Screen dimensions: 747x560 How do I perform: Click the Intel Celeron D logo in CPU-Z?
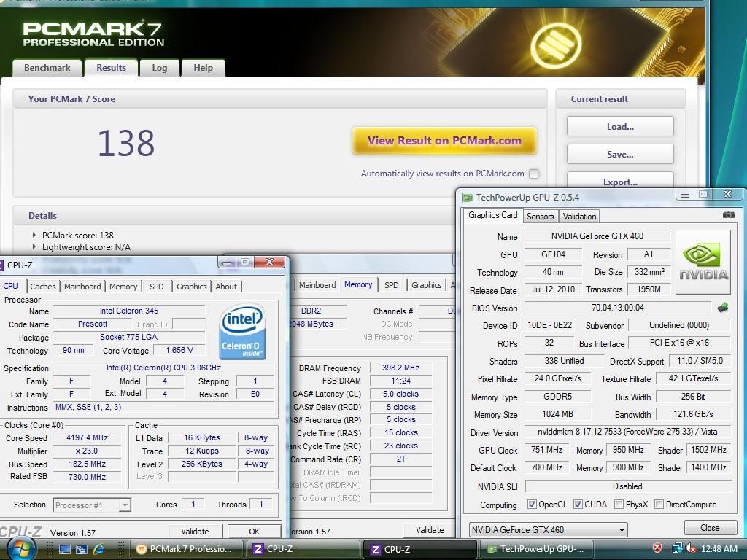242,331
